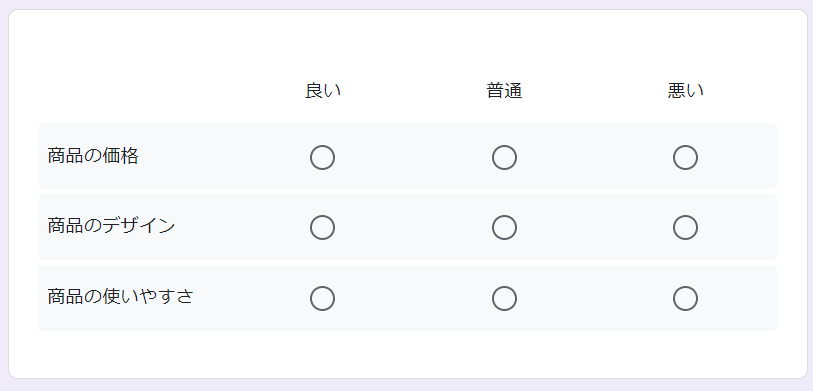Mark 商品の使いやすさ as 良い
Screen dimensions: 813x391
(x=322, y=299)
